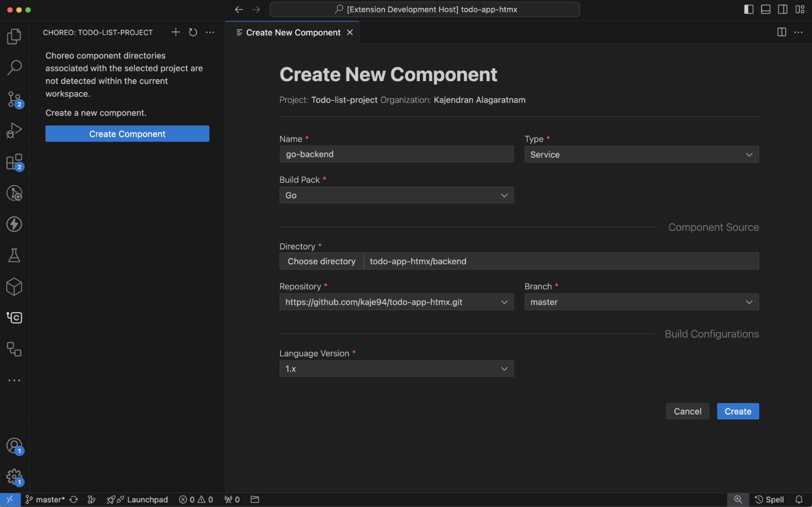Click the Create Component button in sidebar

(127, 134)
